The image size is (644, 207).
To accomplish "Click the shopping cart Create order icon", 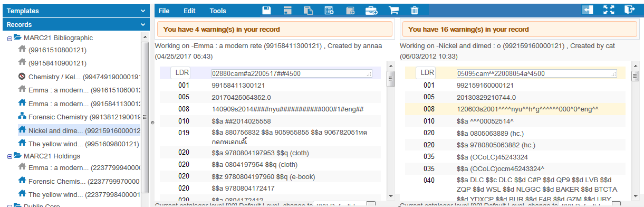I will (393, 10).
